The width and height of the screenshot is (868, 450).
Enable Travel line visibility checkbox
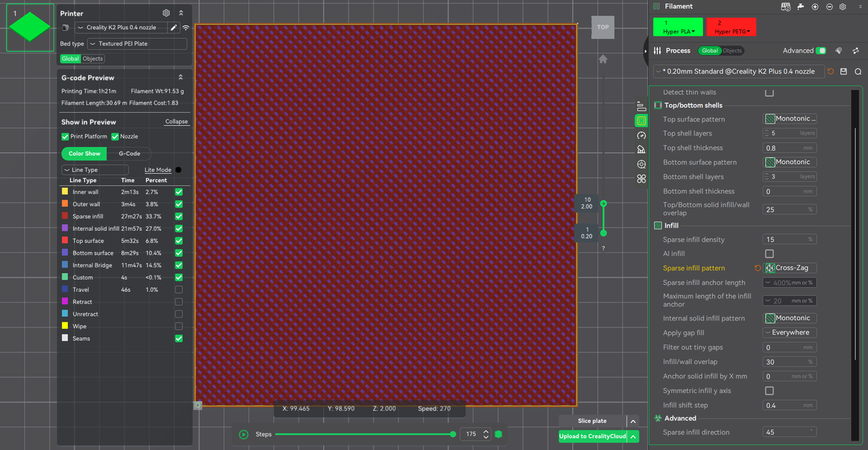point(179,290)
